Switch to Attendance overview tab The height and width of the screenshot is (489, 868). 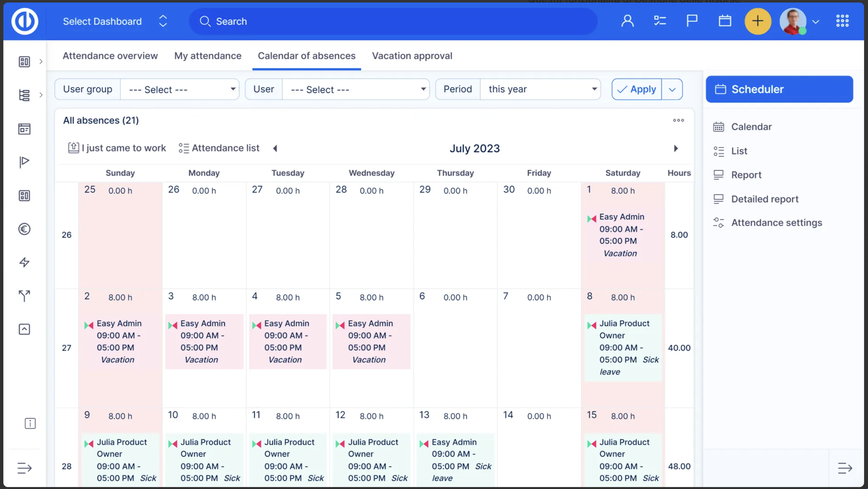[110, 56]
